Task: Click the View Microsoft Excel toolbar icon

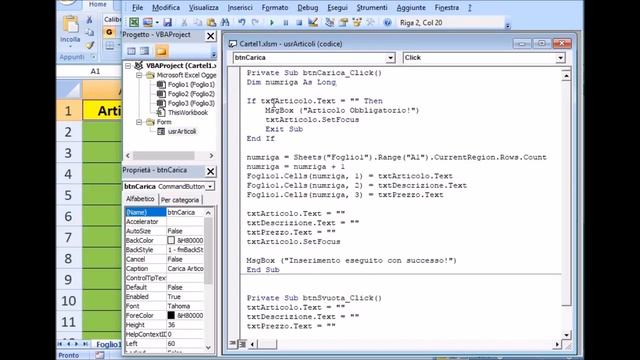Action: pos(134,22)
